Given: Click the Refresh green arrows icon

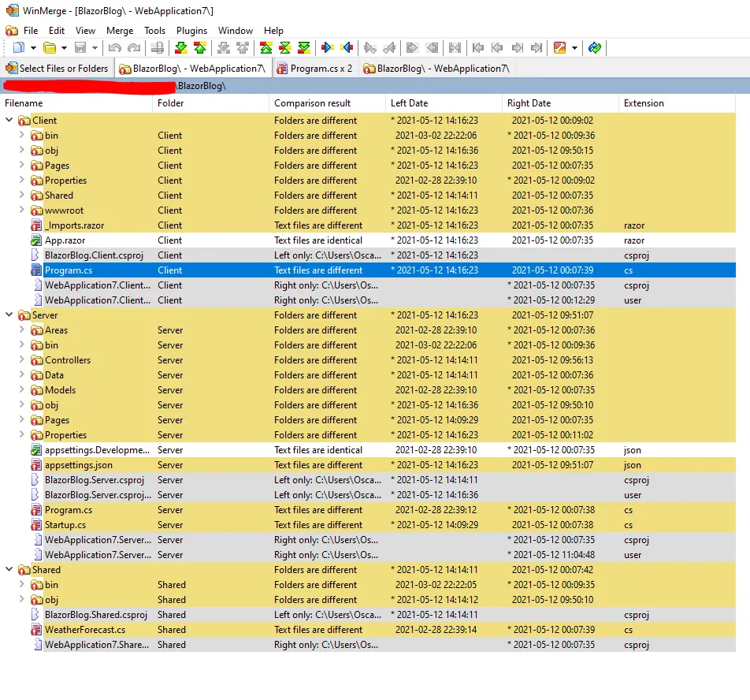Looking at the screenshot, I should pyautogui.click(x=595, y=47).
